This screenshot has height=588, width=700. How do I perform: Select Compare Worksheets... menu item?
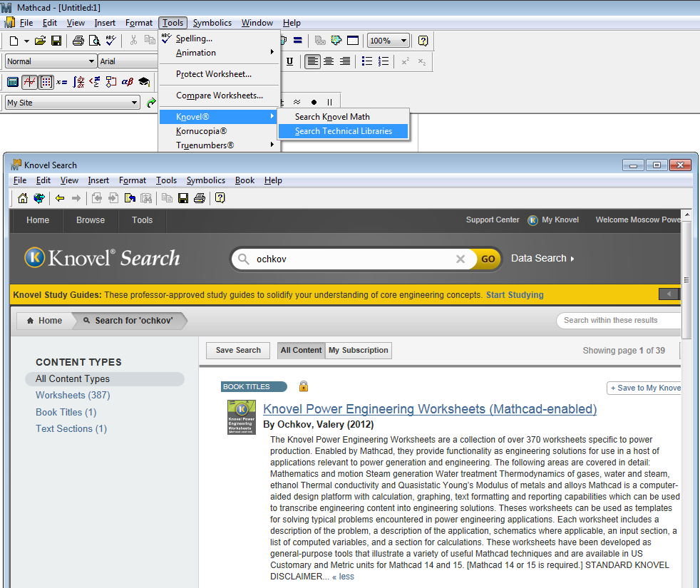point(220,96)
